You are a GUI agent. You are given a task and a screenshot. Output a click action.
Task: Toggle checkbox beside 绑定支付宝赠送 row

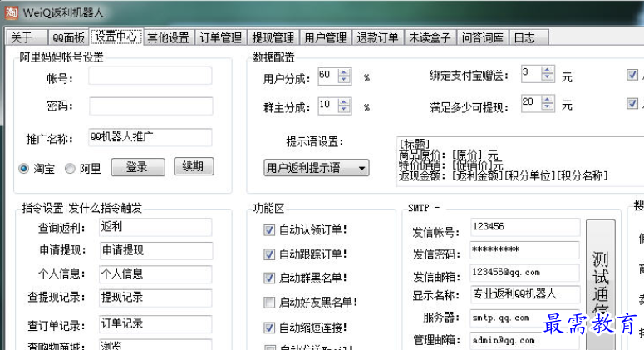(x=632, y=74)
